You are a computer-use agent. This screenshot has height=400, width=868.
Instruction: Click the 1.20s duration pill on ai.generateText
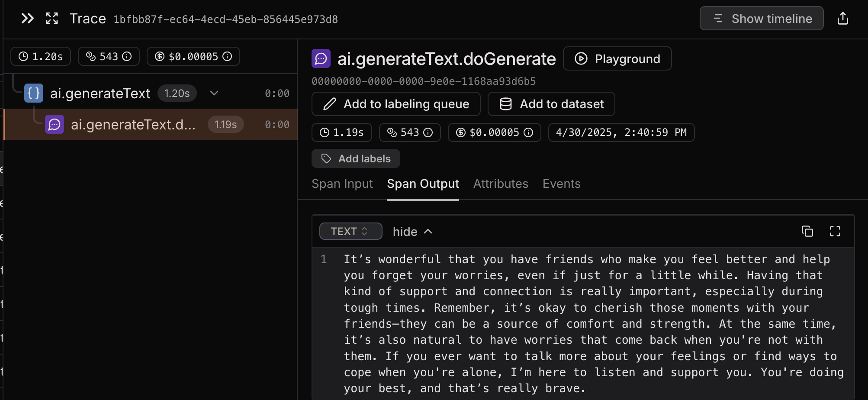[177, 93]
